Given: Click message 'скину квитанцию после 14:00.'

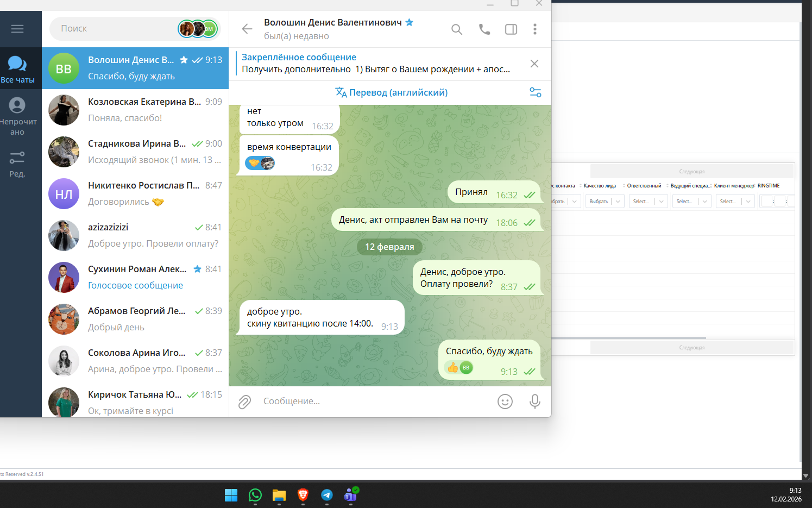Looking at the screenshot, I should coord(322,318).
